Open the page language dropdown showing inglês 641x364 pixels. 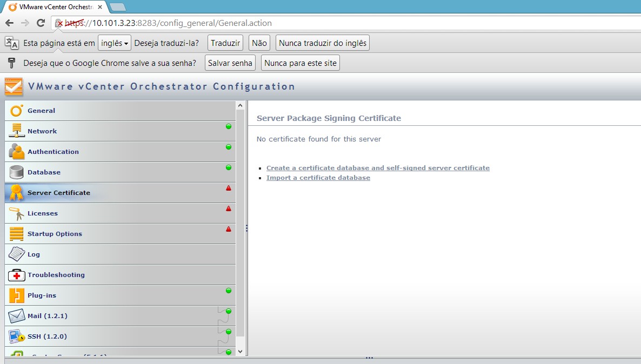point(115,43)
